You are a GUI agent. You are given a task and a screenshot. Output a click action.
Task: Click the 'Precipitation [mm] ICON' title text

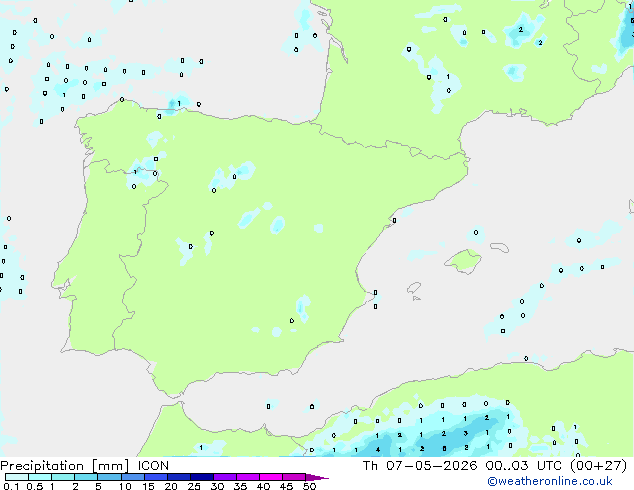85,466
